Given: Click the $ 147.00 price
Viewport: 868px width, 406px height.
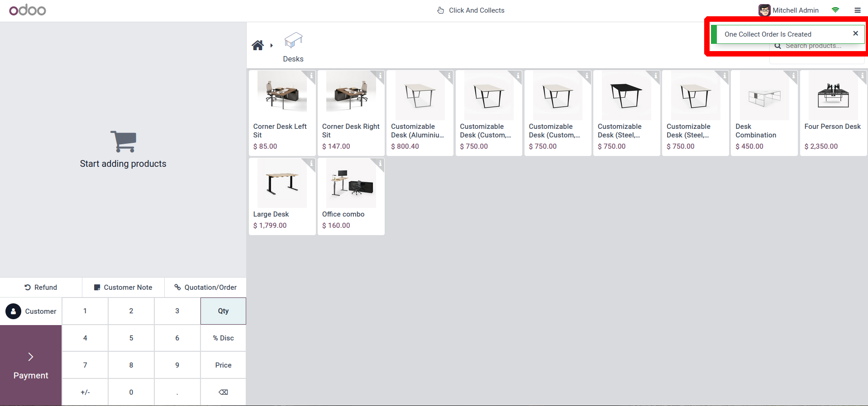Looking at the screenshot, I should tap(336, 146).
